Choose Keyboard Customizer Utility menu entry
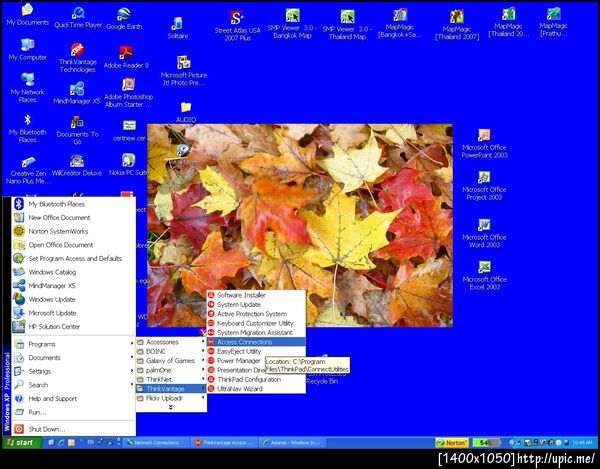This screenshot has height=469, width=600. click(256, 323)
